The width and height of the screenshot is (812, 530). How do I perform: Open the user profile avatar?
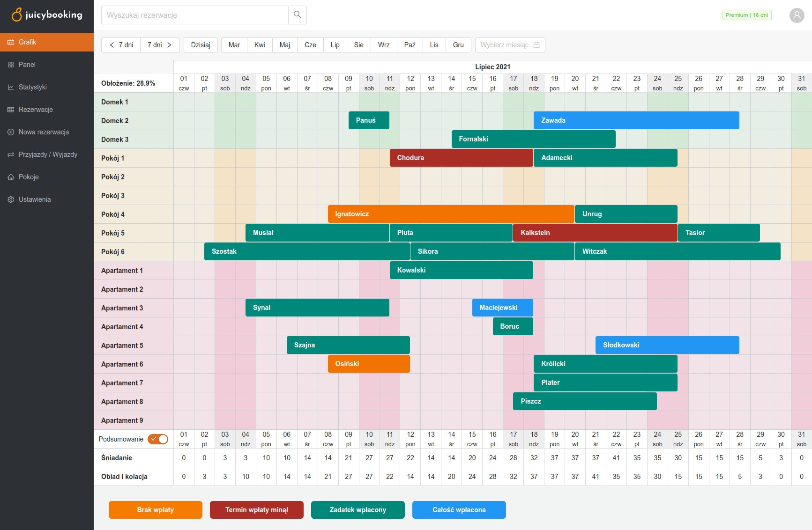click(x=797, y=15)
